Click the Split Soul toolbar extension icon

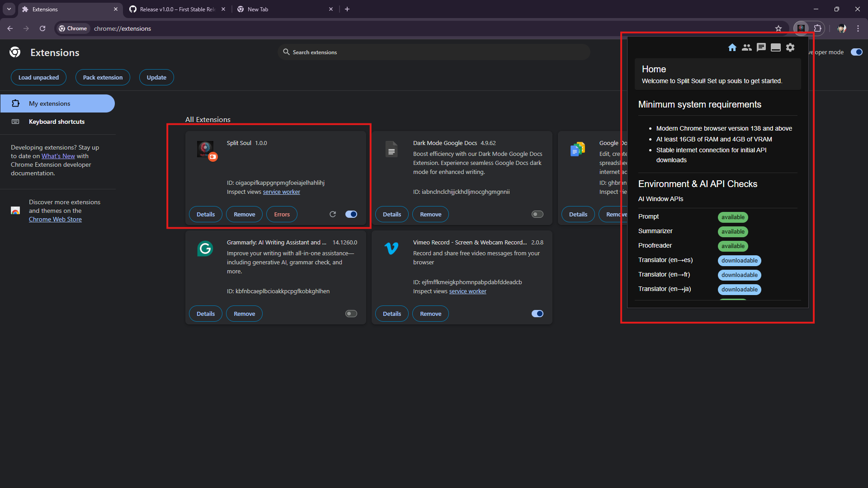point(801,28)
